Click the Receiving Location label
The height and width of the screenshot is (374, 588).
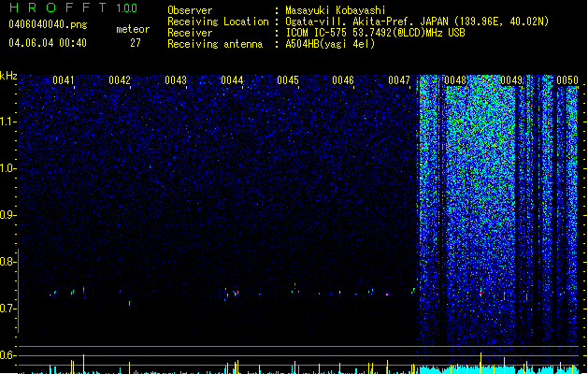coord(218,22)
